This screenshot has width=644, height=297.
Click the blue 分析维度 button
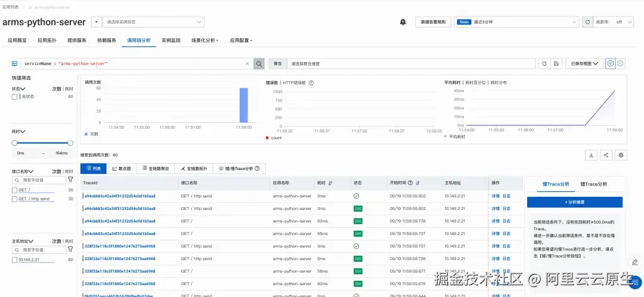[x=575, y=202]
